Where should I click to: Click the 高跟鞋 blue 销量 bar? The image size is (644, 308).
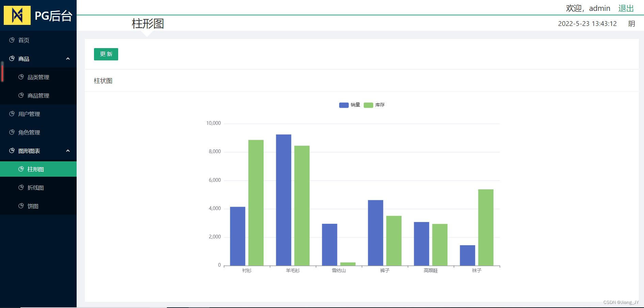coord(422,244)
